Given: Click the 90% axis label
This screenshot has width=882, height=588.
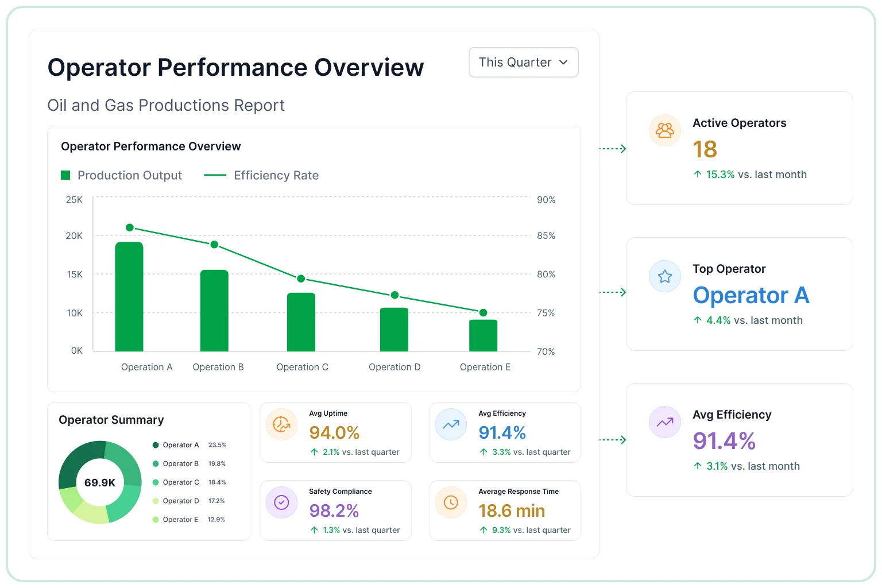Looking at the screenshot, I should click(x=546, y=200).
